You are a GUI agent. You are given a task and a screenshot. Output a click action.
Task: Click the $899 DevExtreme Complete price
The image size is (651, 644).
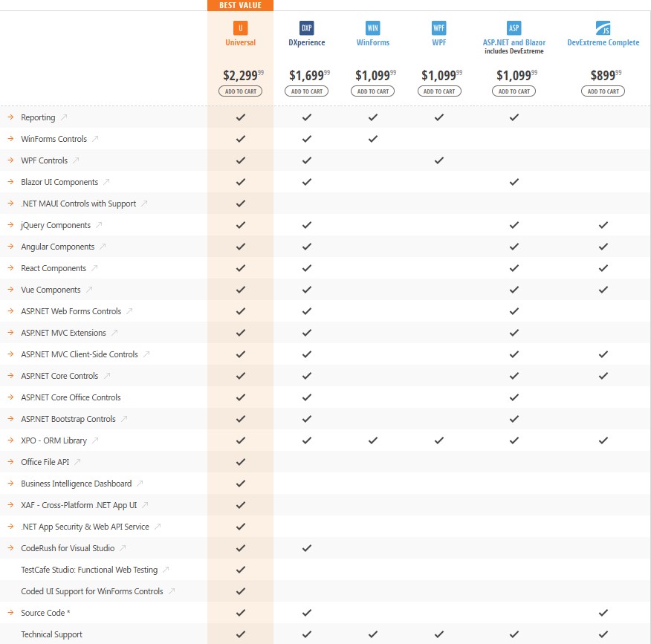[606, 75]
